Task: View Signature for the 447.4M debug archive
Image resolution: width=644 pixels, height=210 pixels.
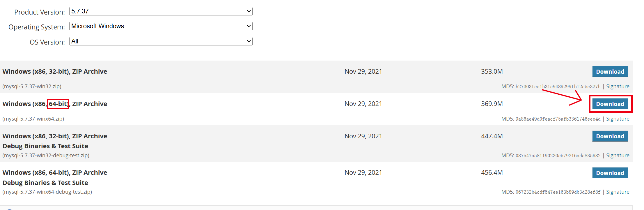Action: point(618,156)
